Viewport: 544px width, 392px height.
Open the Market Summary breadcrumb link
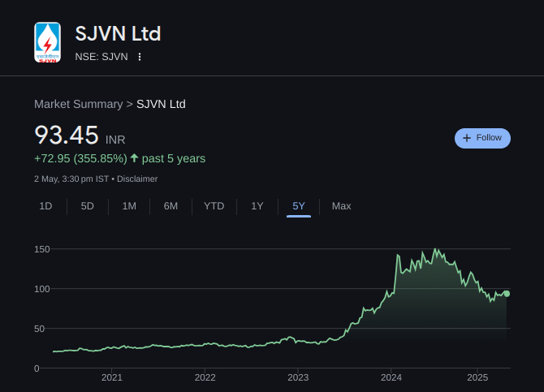point(79,104)
